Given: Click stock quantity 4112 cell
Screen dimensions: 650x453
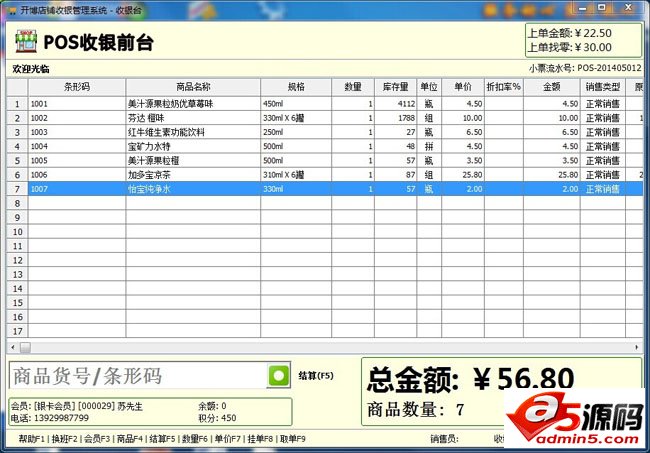Looking at the screenshot, I should click(x=395, y=104).
